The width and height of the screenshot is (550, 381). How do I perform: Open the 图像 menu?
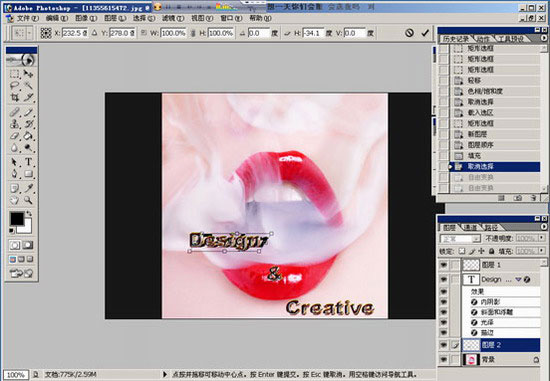pyautogui.click(x=86, y=18)
